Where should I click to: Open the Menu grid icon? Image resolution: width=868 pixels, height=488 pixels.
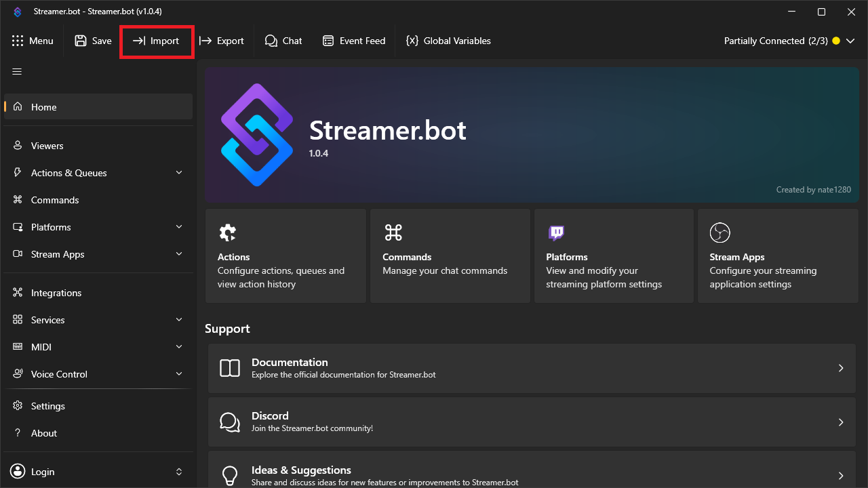pos(18,41)
